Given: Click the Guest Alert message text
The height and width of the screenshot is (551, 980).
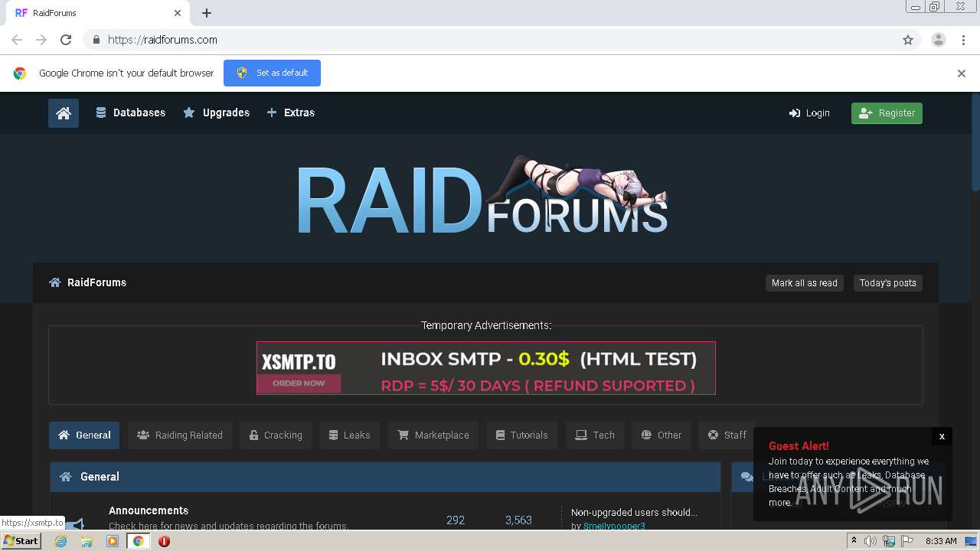Looking at the screenshot, I should [848, 482].
